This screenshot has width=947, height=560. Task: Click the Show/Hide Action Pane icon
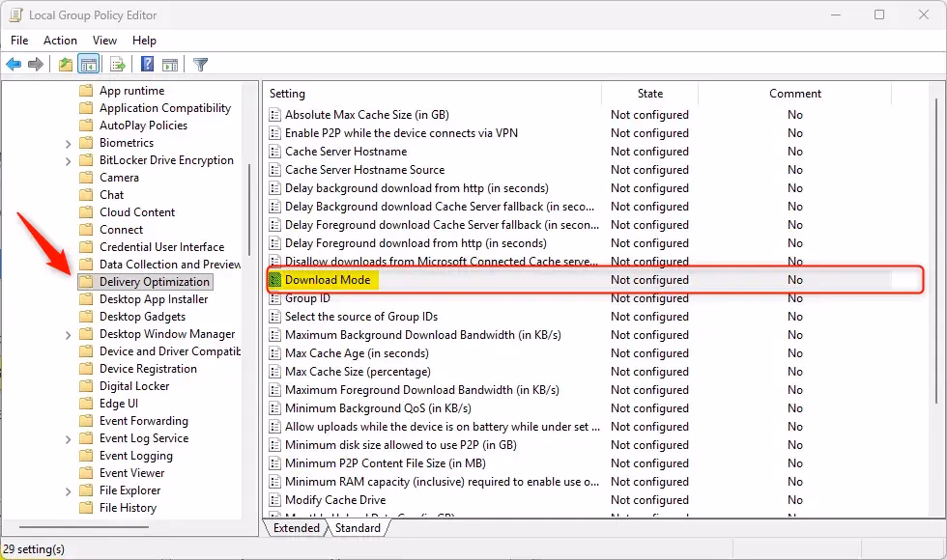point(170,64)
